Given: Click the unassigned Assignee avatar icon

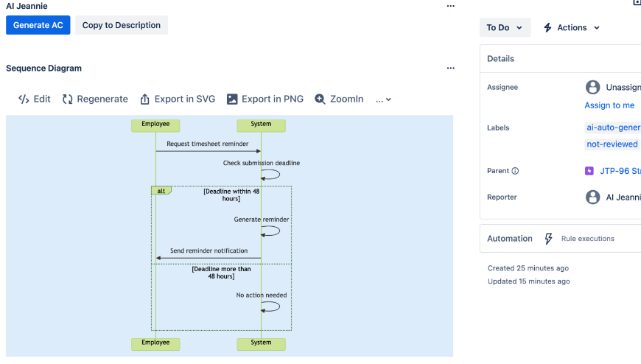Looking at the screenshot, I should (x=592, y=87).
